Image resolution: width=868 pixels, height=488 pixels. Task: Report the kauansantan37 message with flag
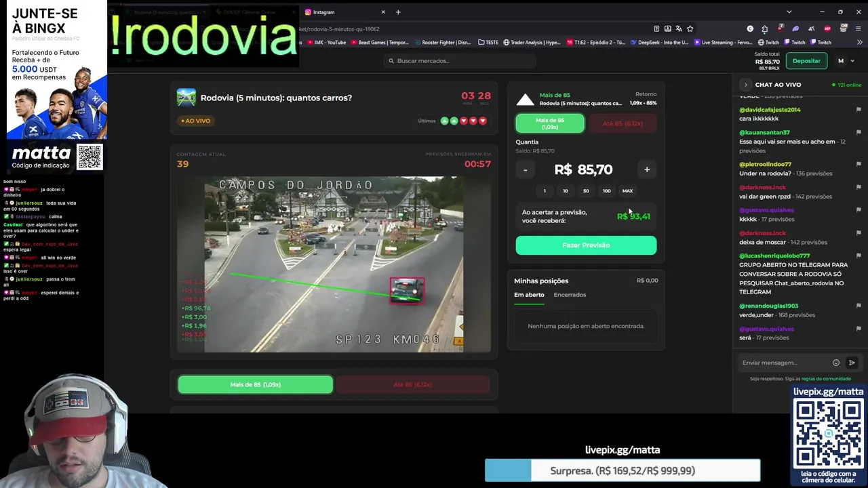(859, 133)
